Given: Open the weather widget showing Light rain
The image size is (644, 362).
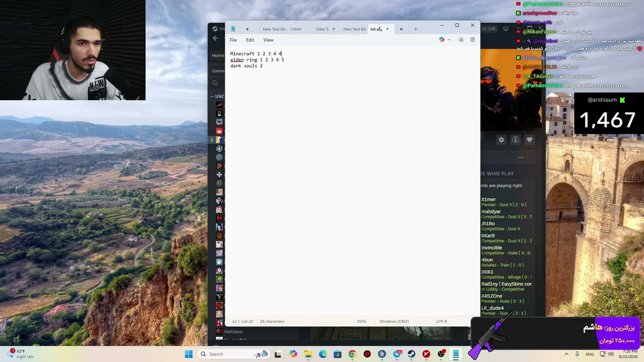Looking at the screenshot, I should pyautogui.click(x=20, y=354).
